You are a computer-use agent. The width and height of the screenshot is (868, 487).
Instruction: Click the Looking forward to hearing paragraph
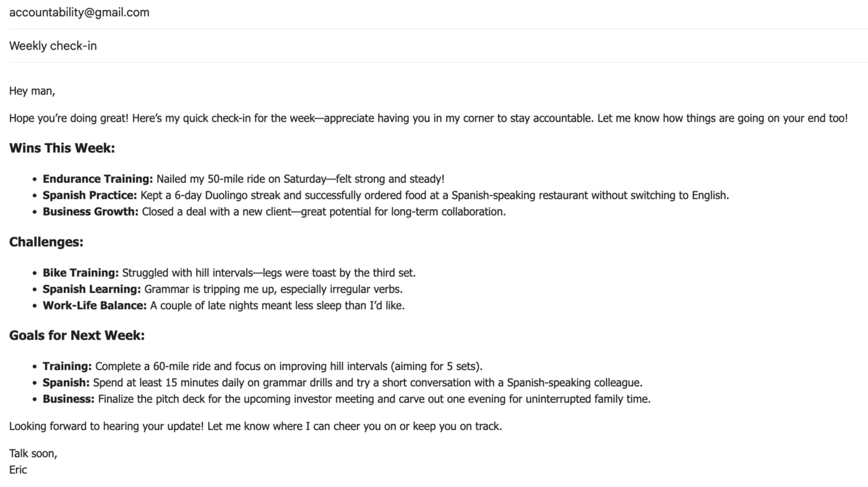coord(255,426)
